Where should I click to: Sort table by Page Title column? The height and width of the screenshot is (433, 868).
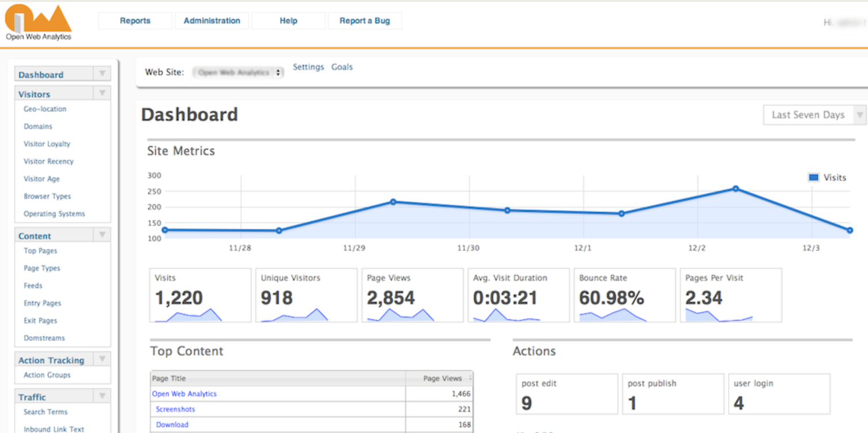pyautogui.click(x=278, y=378)
